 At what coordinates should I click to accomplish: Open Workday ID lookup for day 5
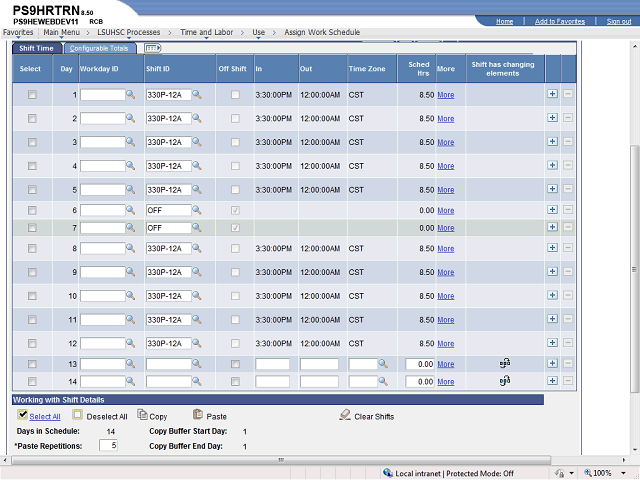(x=130, y=189)
